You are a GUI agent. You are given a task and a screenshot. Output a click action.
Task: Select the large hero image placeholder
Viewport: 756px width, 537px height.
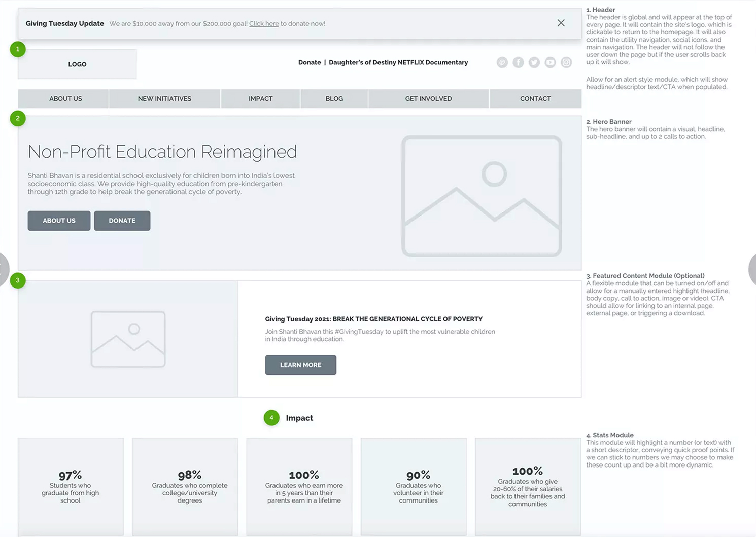pos(482,196)
